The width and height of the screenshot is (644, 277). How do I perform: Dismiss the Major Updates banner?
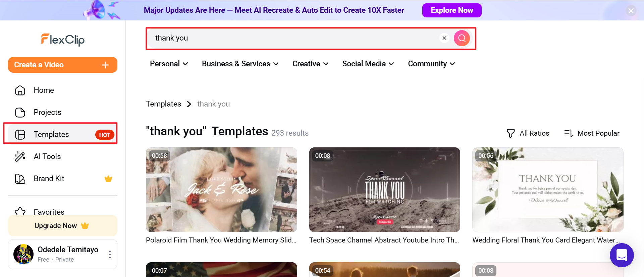pyautogui.click(x=631, y=11)
